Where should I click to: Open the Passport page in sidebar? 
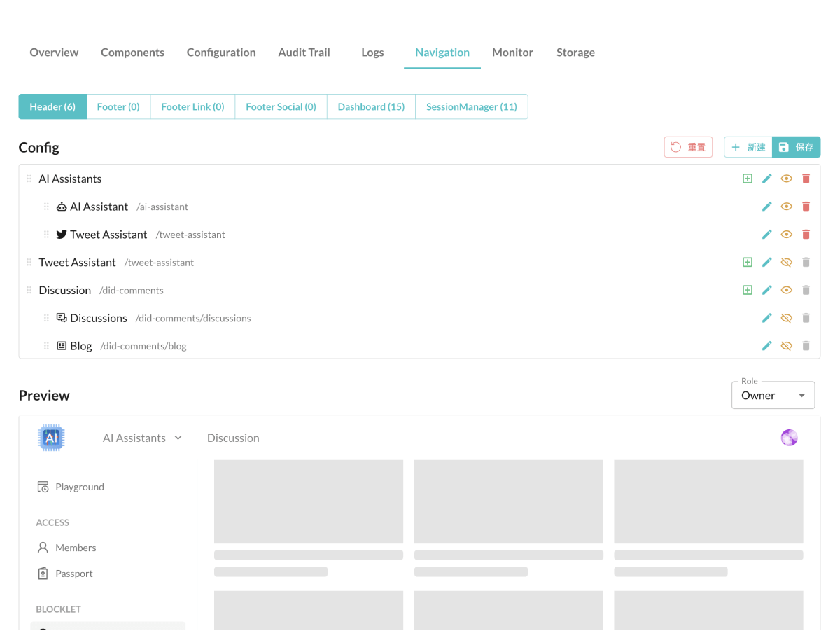click(x=73, y=573)
